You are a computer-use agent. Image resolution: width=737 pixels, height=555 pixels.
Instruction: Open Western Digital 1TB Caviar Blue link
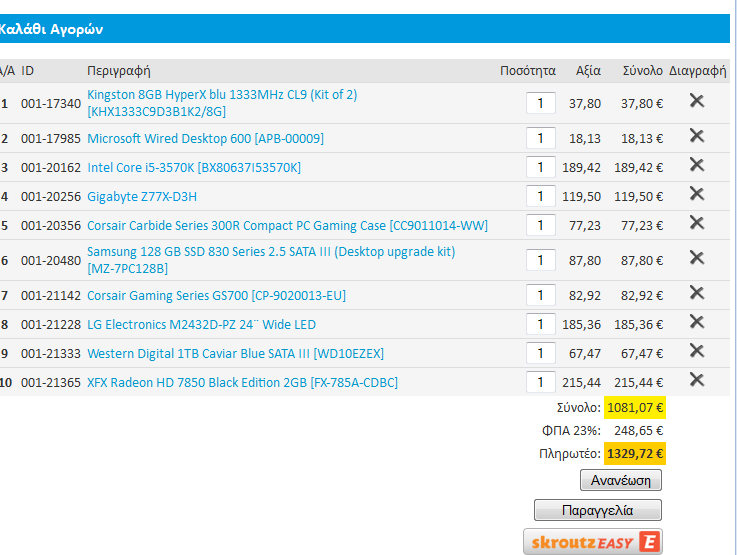[235, 353]
